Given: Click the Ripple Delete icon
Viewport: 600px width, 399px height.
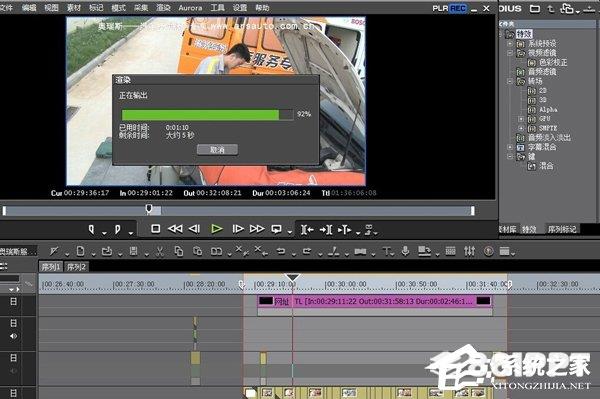Looking at the screenshot, I should tap(261, 251).
